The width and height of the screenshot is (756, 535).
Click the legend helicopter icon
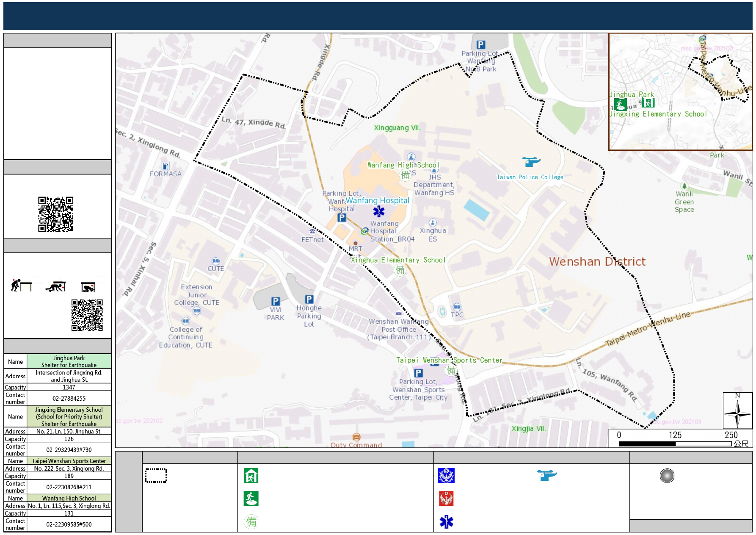[x=547, y=475]
